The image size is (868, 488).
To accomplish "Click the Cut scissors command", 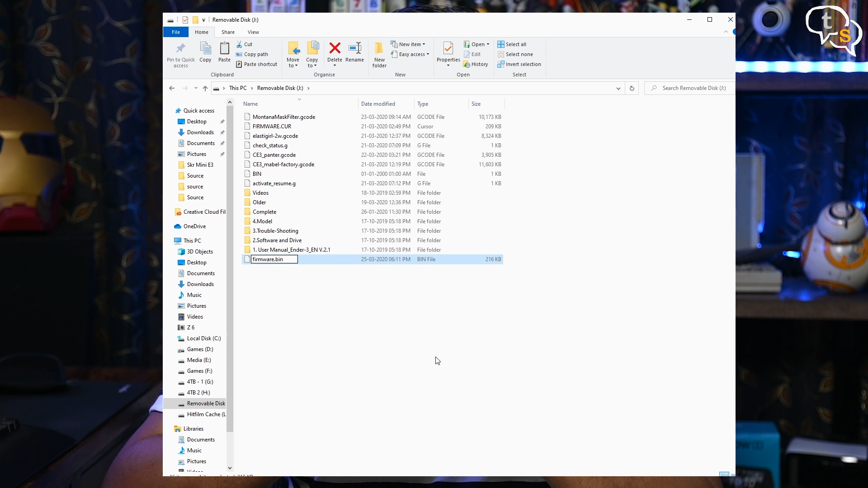I will [244, 44].
